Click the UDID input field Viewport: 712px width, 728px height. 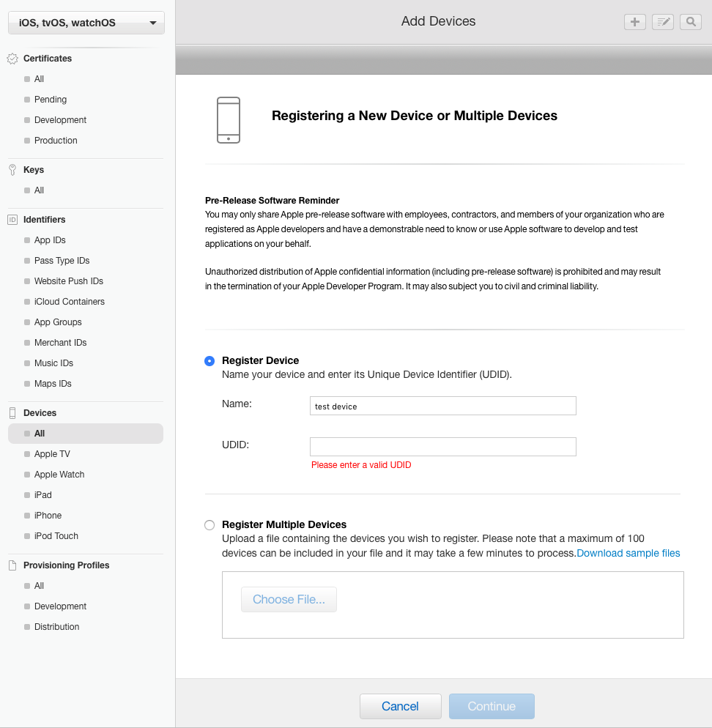pos(443,447)
